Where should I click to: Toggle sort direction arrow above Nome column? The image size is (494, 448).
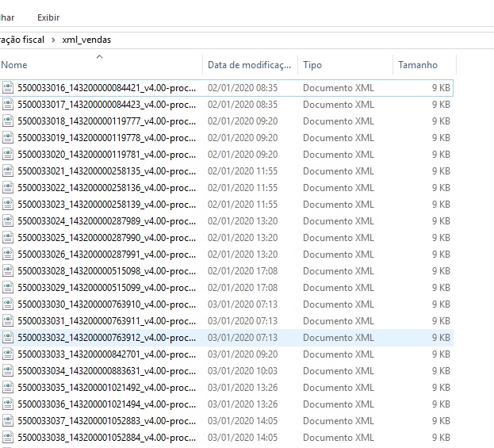[100, 57]
